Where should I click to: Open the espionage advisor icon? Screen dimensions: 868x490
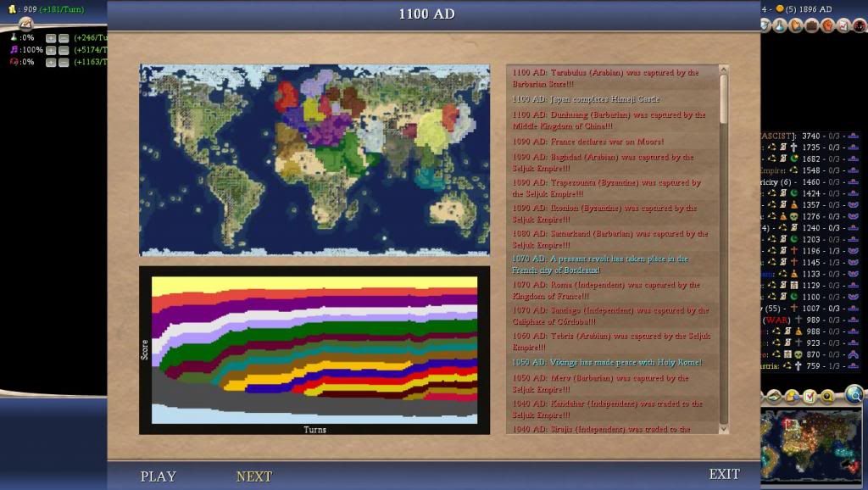(x=860, y=25)
